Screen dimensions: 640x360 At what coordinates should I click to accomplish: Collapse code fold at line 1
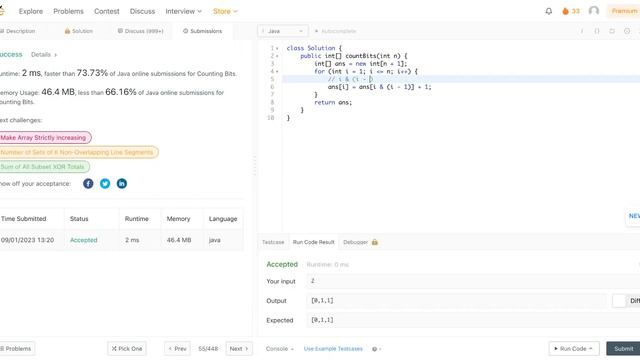(277, 48)
